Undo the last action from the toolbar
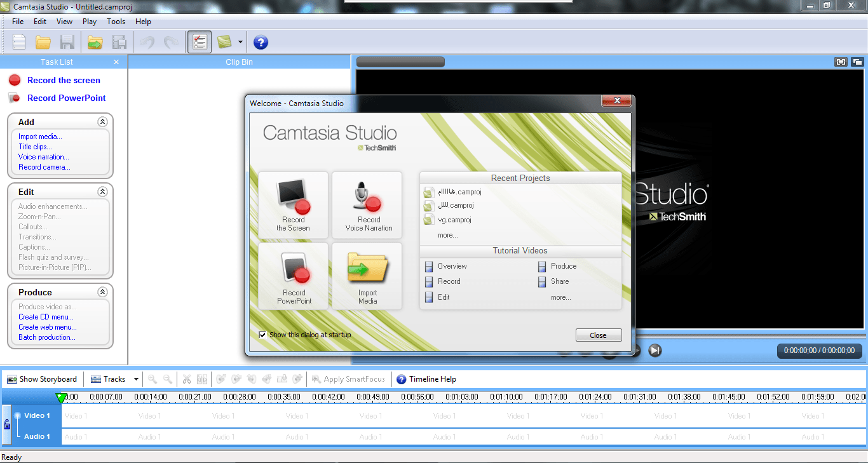The width and height of the screenshot is (868, 463). (147, 43)
